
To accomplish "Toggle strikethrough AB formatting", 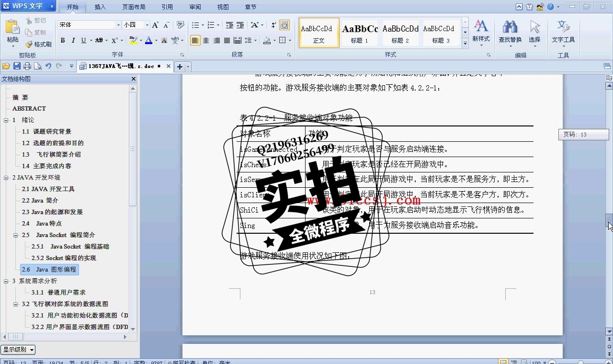I will click(x=99, y=41).
